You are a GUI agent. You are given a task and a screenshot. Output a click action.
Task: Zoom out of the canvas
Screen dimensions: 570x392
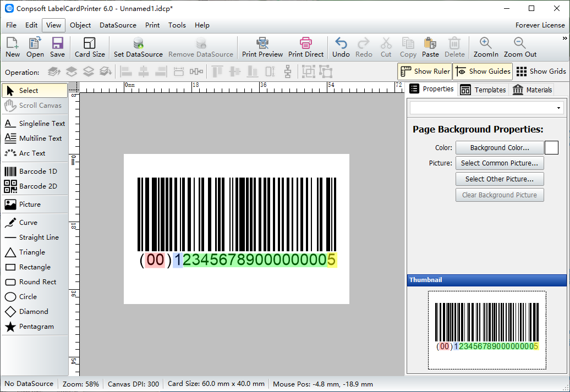pyautogui.click(x=520, y=47)
